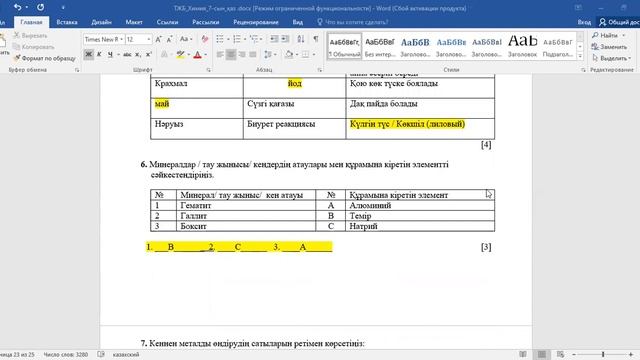Click the Redo/Repeat icon in the title bar

pyautogui.click(x=40, y=7)
